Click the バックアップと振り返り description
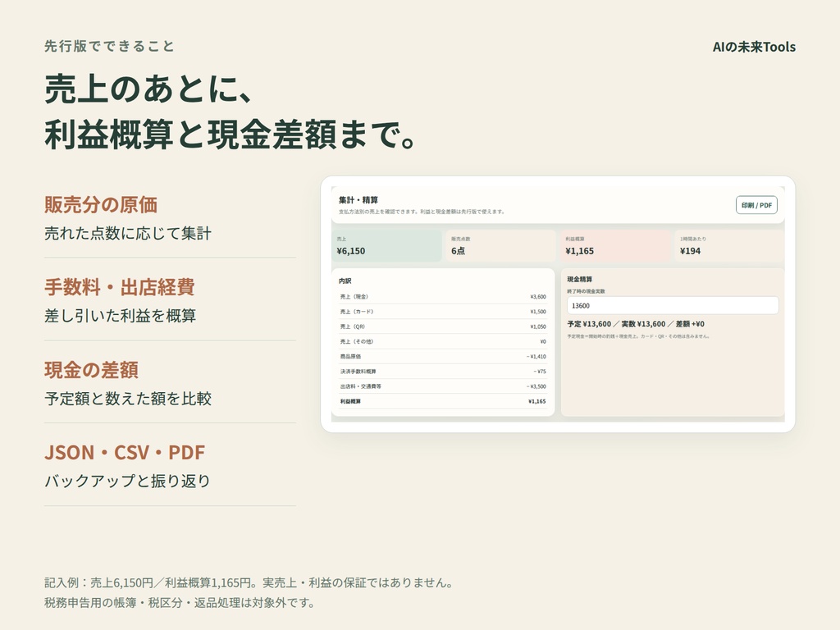This screenshot has height=630, width=840. pos(127,481)
